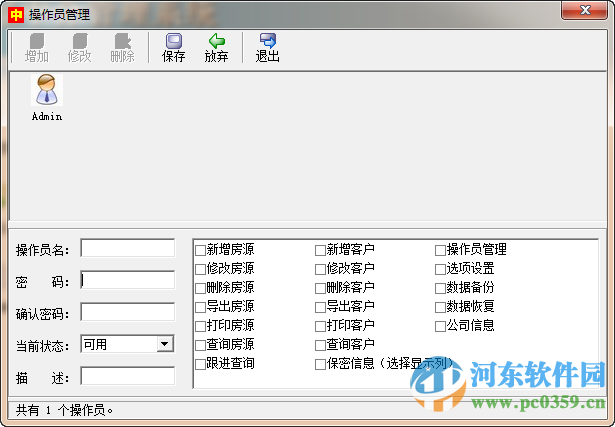Enable the 查询客户 checkbox
615x427 pixels.
(320, 345)
